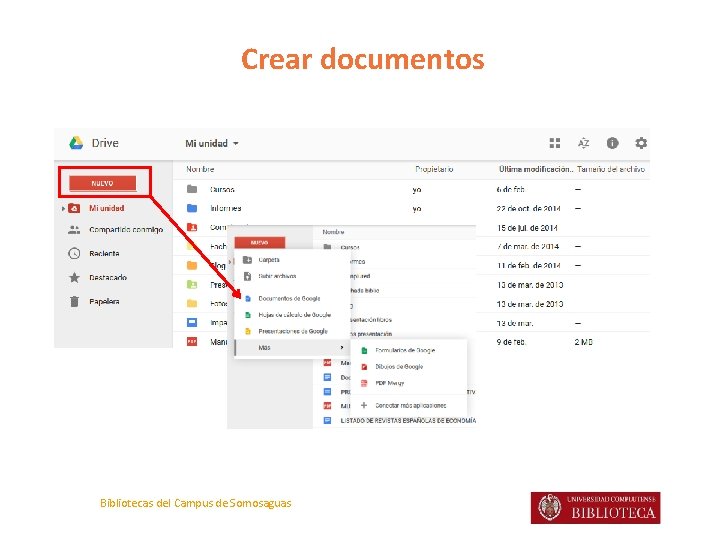Click the date 22 de oct. de 2014
Image resolution: width=720 pixels, height=540 pixels.
[529, 208]
